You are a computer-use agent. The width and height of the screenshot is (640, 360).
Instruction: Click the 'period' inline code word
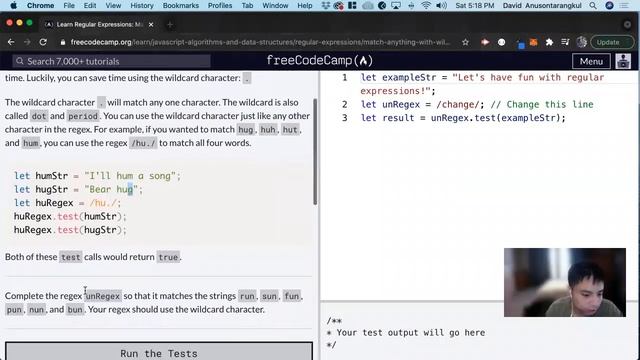[x=83, y=116]
